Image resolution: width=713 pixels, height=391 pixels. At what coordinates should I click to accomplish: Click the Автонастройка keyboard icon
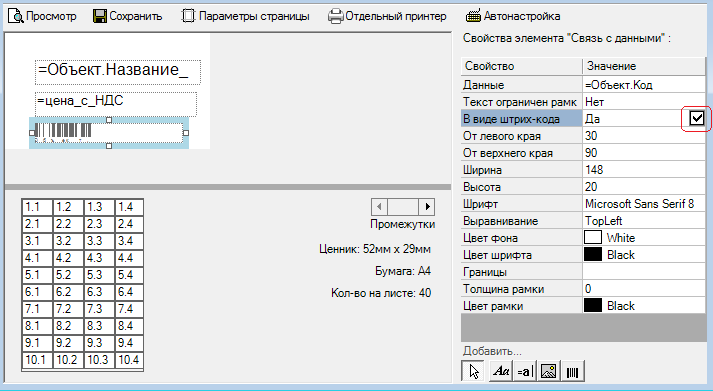(473, 16)
